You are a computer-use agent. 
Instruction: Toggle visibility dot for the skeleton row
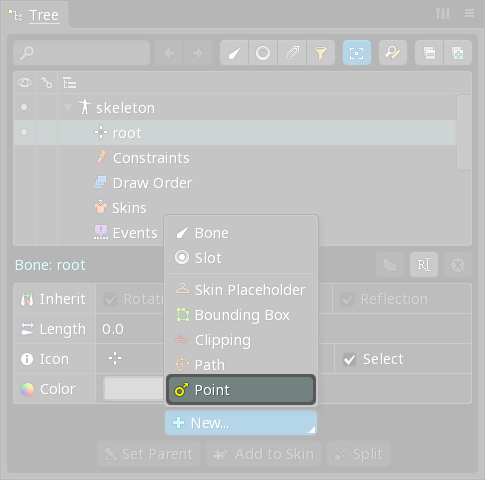coord(24,107)
